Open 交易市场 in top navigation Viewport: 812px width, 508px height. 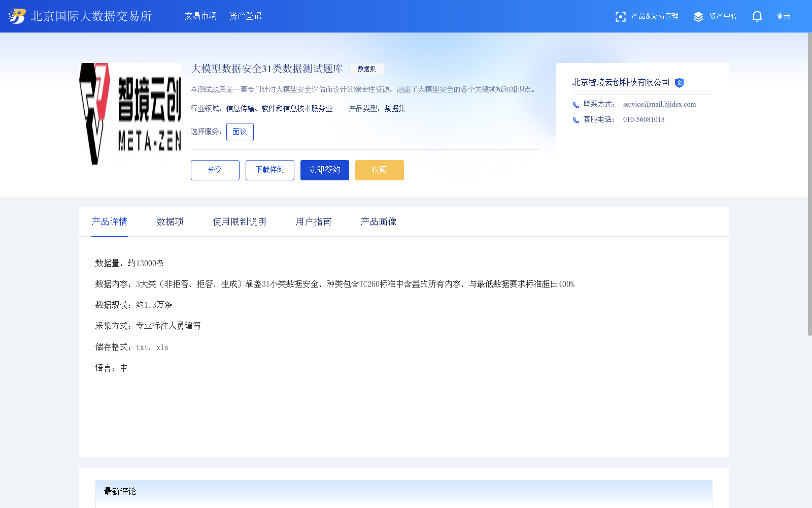[201, 16]
